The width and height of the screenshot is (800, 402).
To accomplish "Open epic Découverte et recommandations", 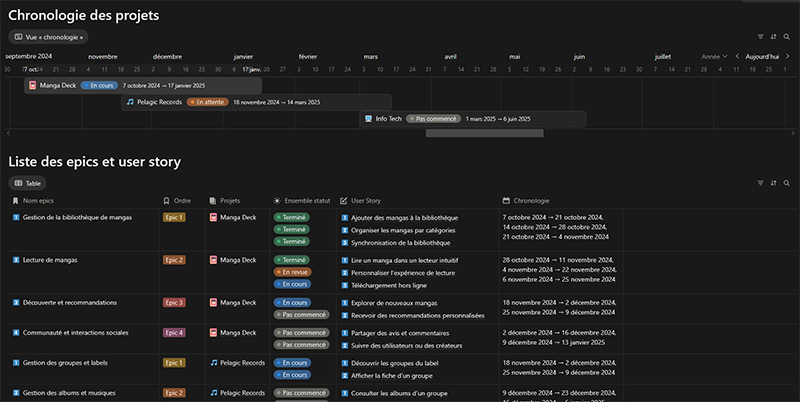I will 69,303.
